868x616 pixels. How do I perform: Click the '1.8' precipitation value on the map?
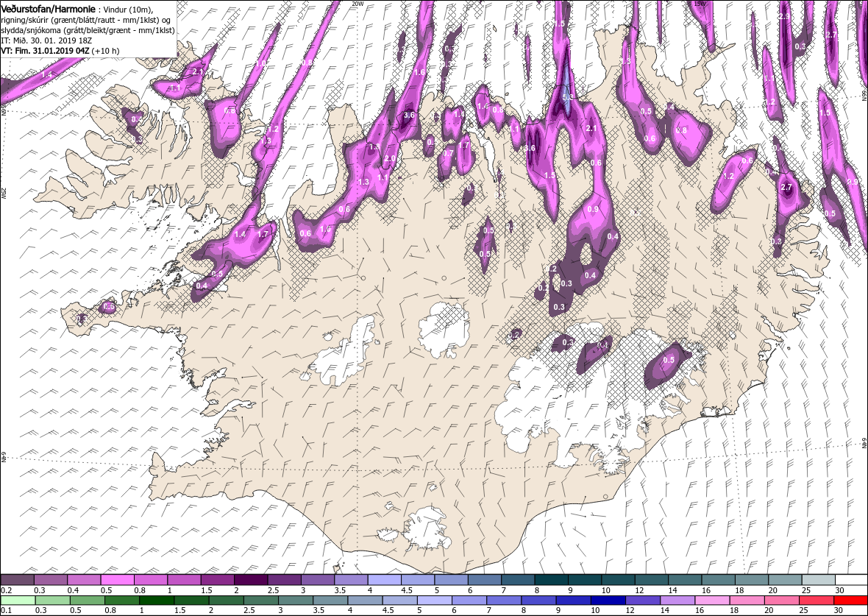click(x=374, y=146)
